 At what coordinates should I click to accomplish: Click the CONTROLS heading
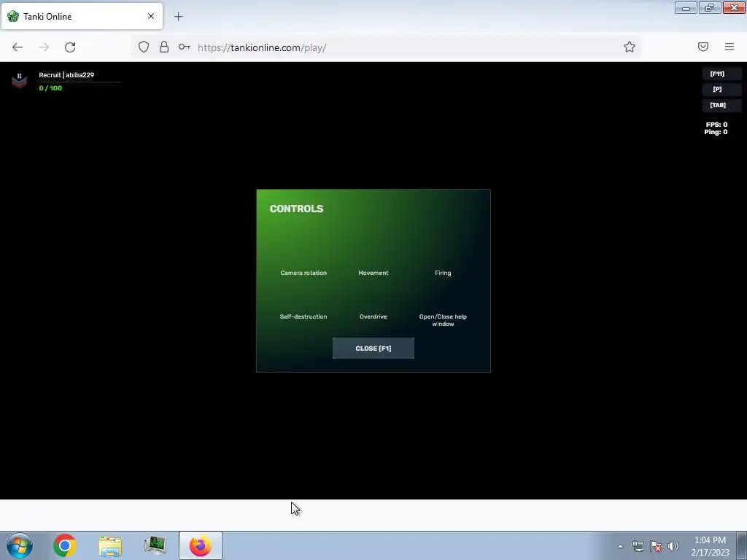296,209
